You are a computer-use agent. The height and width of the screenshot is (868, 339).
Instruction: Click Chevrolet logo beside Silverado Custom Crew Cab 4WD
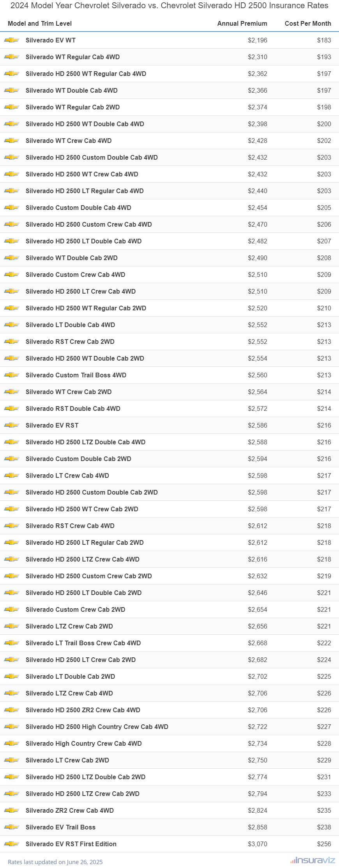click(12, 275)
